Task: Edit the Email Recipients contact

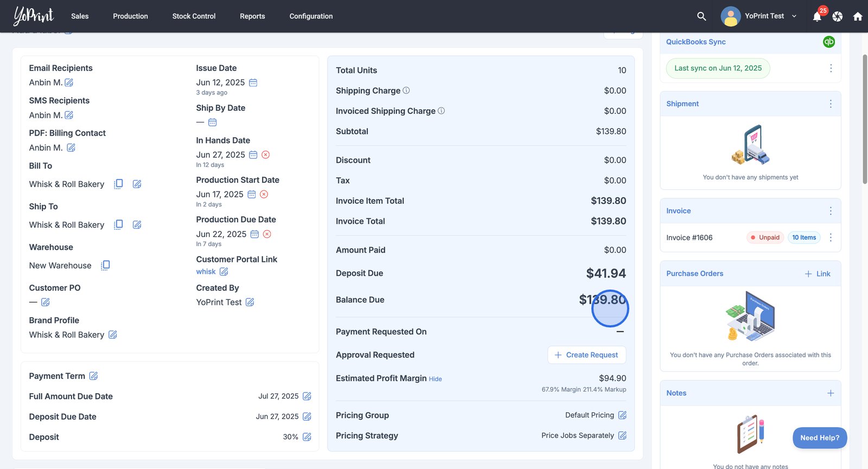Action: [x=69, y=82]
